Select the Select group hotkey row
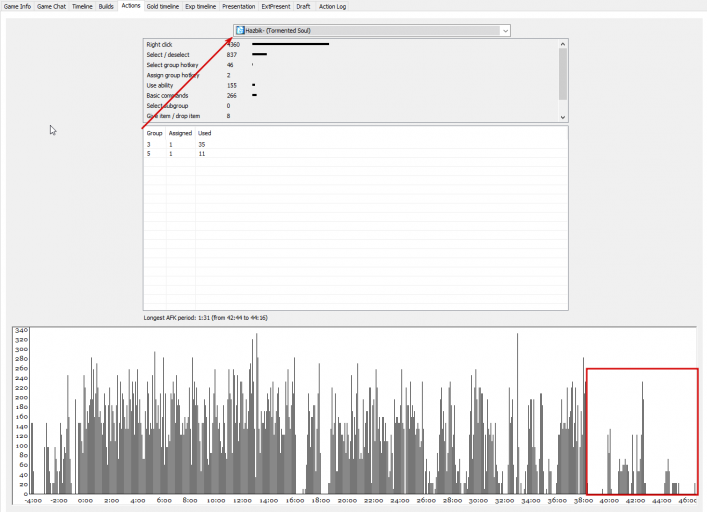This screenshot has width=707, height=512. click(x=351, y=65)
